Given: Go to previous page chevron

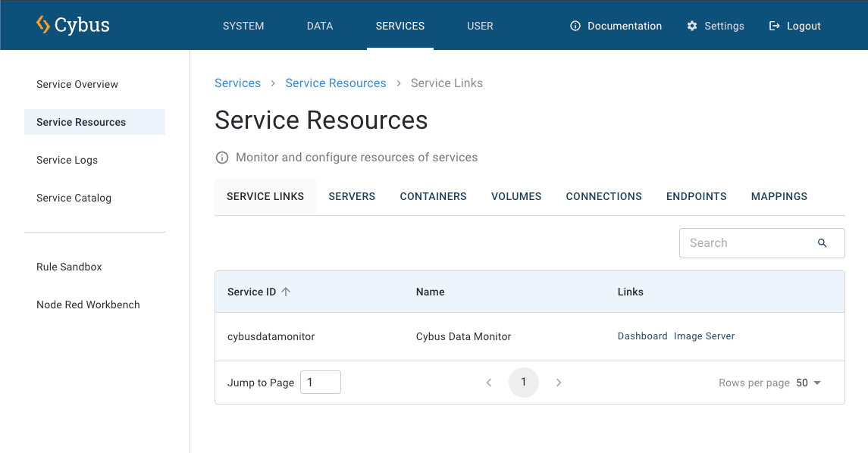Looking at the screenshot, I should pos(489,383).
